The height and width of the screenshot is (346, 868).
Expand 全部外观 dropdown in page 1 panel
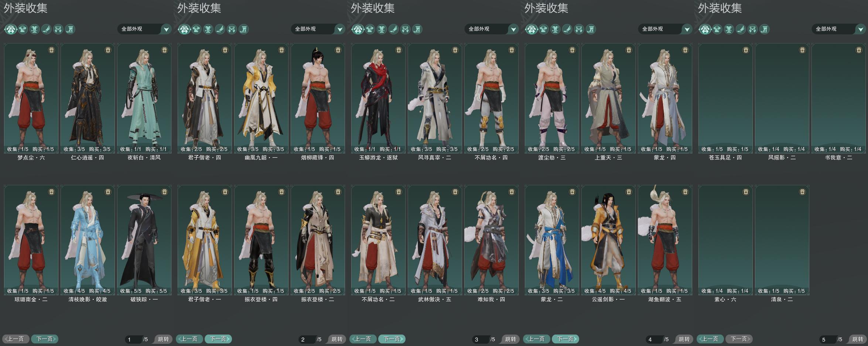144,29
